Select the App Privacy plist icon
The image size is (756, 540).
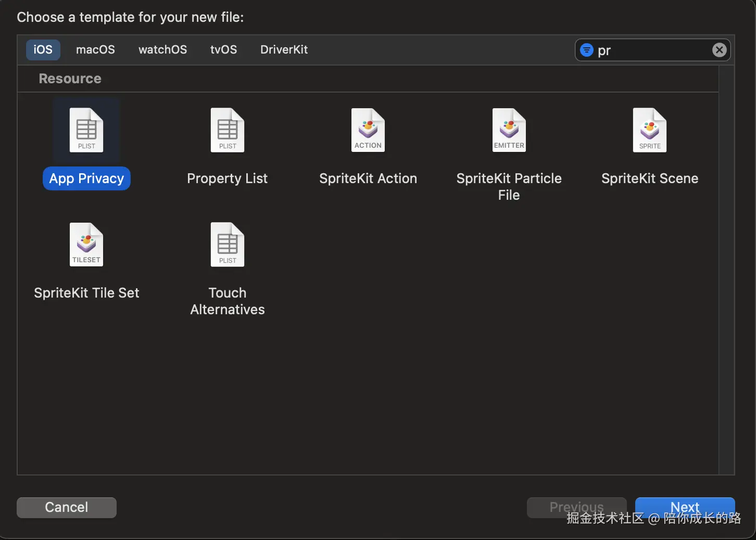pyautogui.click(x=86, y=130)
